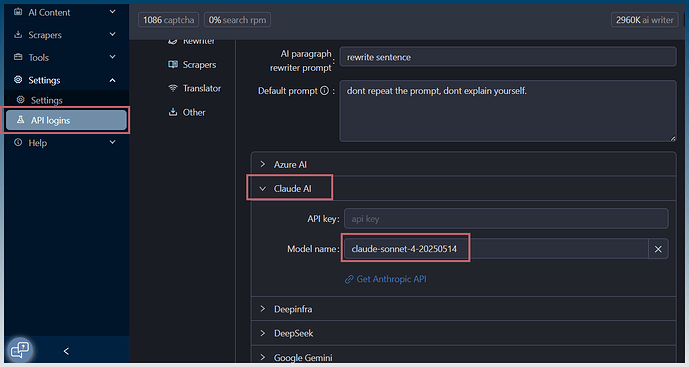Expand the Deepinfra section
The height and width of the screenshot is (367, 689).
click(x=463, y=309)
